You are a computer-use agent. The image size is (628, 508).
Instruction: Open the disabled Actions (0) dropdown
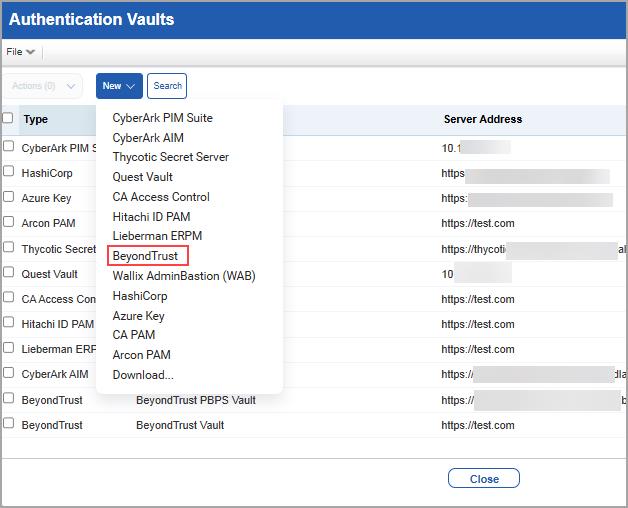pyautogui.click(x=43, y=86)
